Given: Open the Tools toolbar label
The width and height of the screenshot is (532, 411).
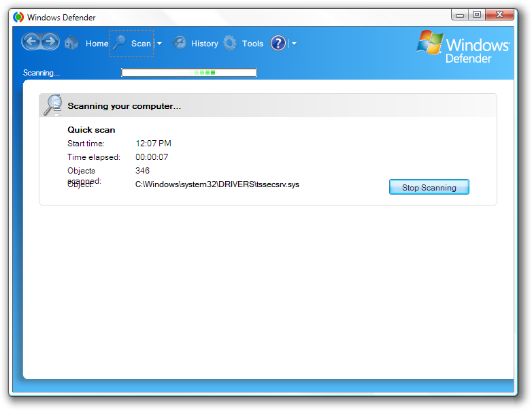Looking at the screenshot, I should [x=252, y=44].
